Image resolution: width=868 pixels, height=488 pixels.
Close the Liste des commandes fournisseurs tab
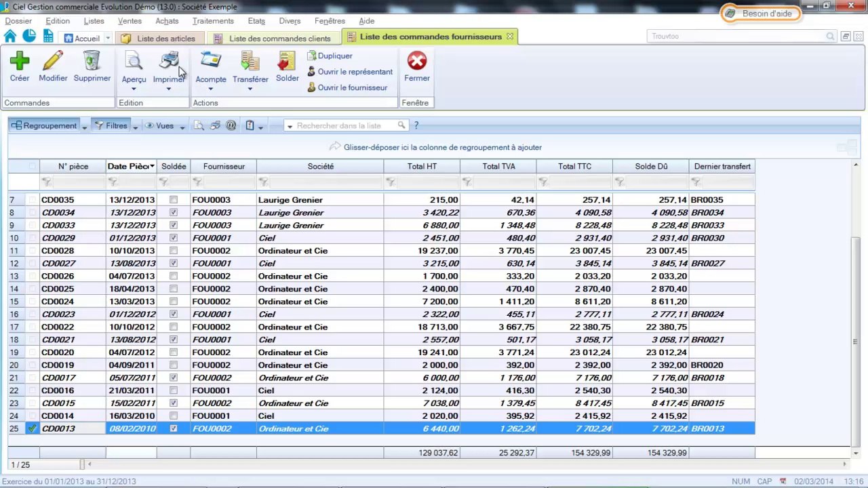(x=510, y=36)
